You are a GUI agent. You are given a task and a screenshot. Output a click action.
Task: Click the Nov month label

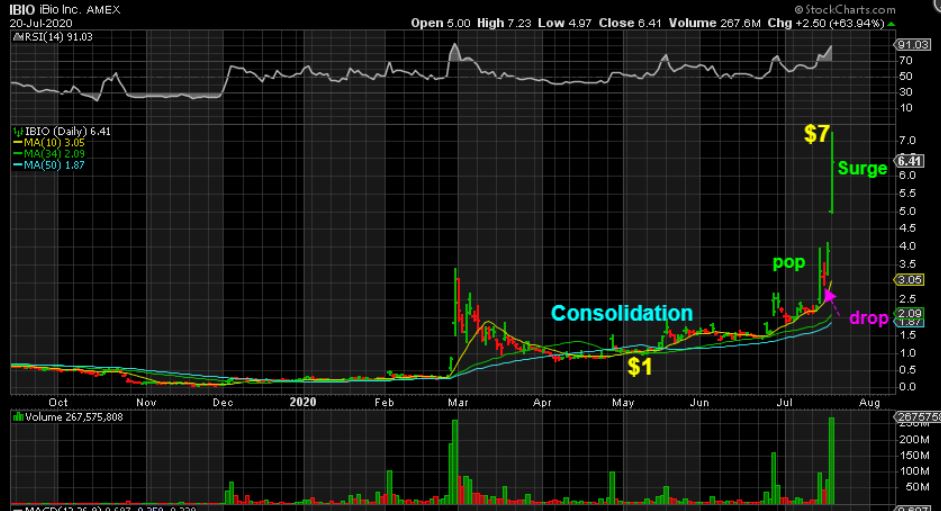146,402
